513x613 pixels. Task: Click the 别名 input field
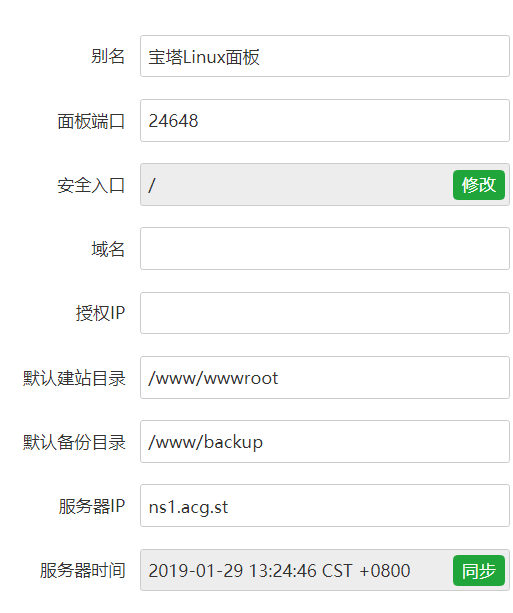click(325, 56)
